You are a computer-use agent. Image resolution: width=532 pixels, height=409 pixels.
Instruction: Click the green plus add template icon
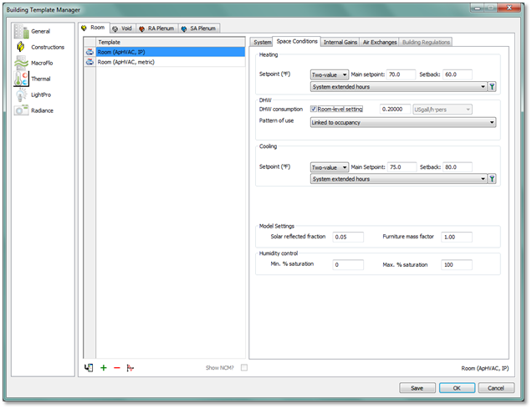pos(104,367)
